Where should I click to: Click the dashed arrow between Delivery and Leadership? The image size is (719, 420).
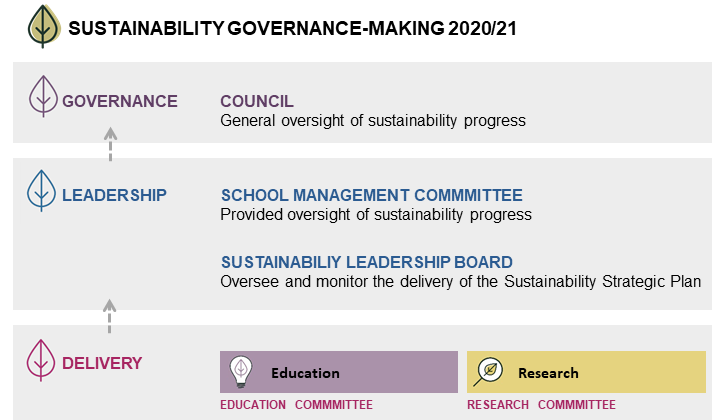[x=110, y=316]
